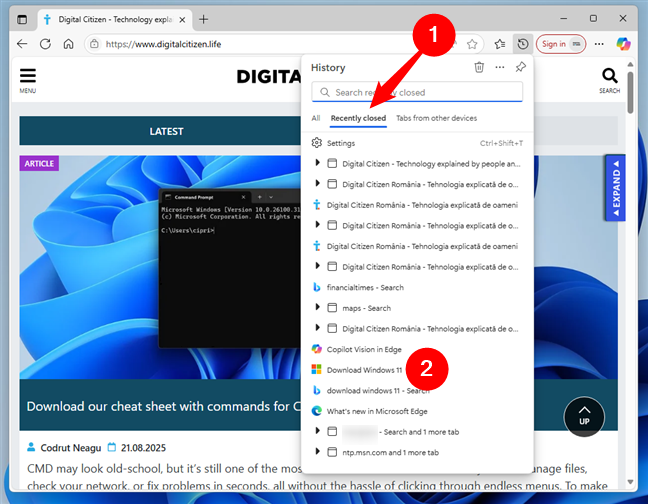Select the Recently closed tab
Image resolution: width=648 pixels, height=504 pixels.
358,118
